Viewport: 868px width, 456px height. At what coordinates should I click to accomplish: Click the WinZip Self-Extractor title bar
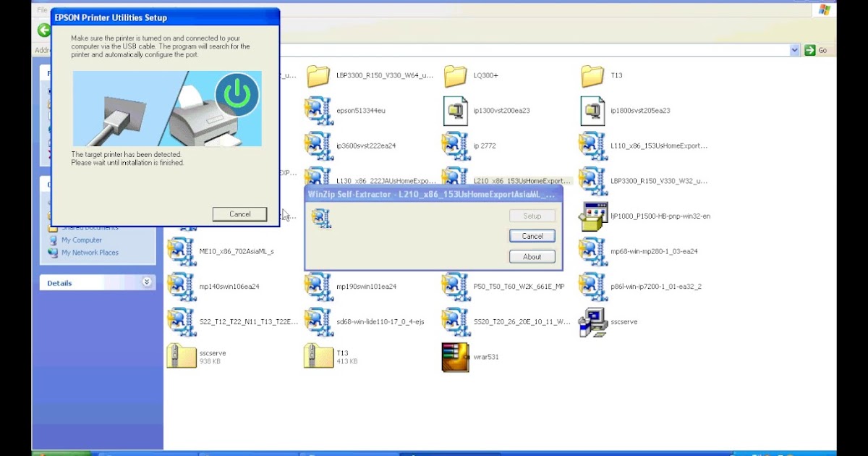click(433, 194)
